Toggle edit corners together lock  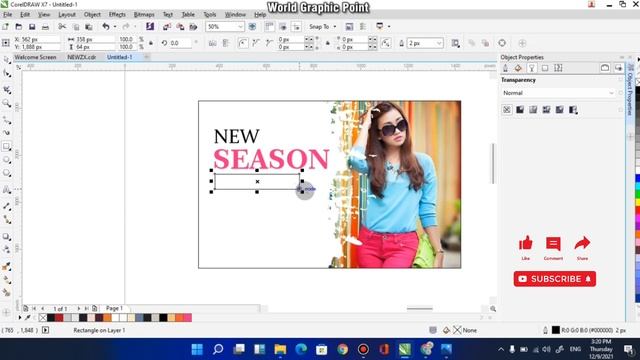[x=327, y=43]
